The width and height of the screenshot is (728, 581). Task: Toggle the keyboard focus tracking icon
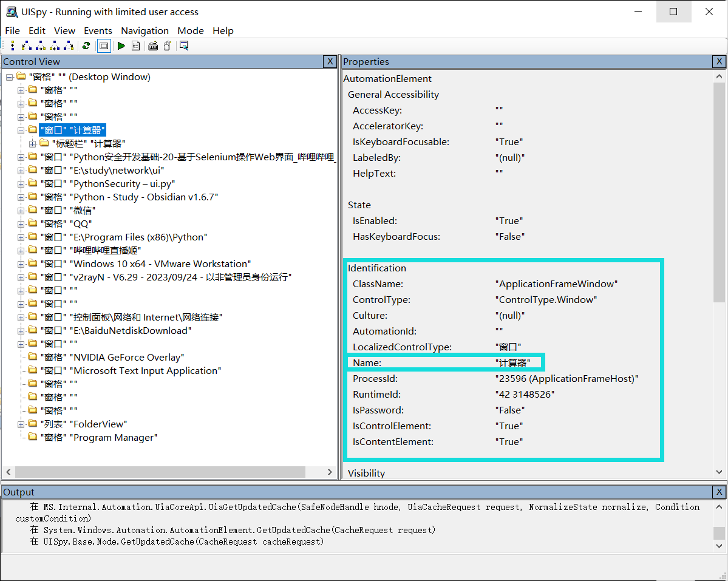pyautogui.click(x=153, y=46)
